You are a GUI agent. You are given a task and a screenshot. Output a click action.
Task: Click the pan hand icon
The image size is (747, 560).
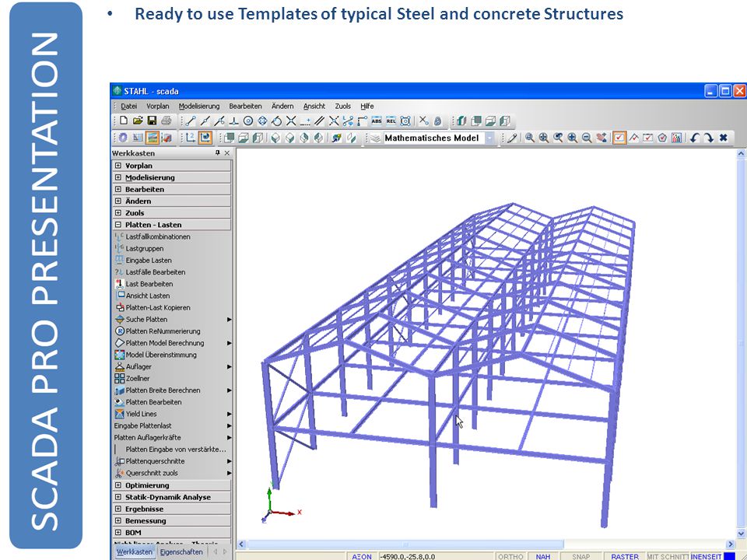(x=601, y=138)
